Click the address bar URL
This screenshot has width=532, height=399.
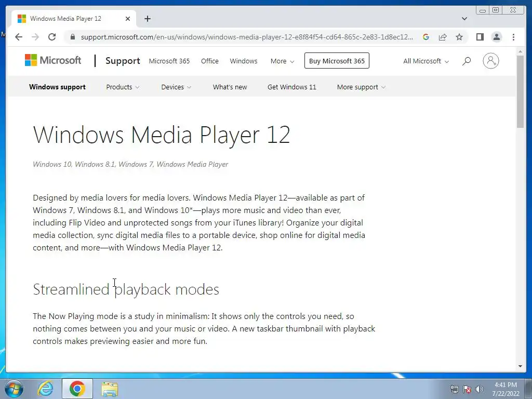[x=247, y=37]
